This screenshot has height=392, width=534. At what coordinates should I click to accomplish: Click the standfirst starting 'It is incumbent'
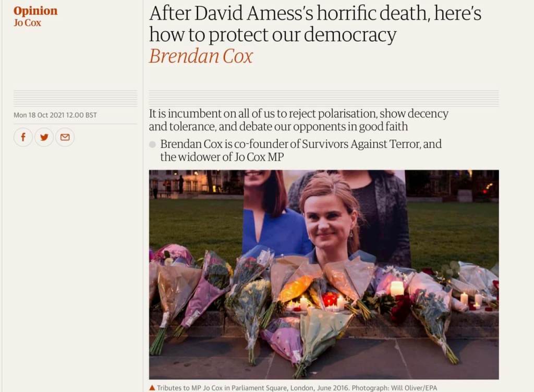(x=298, y=120)
